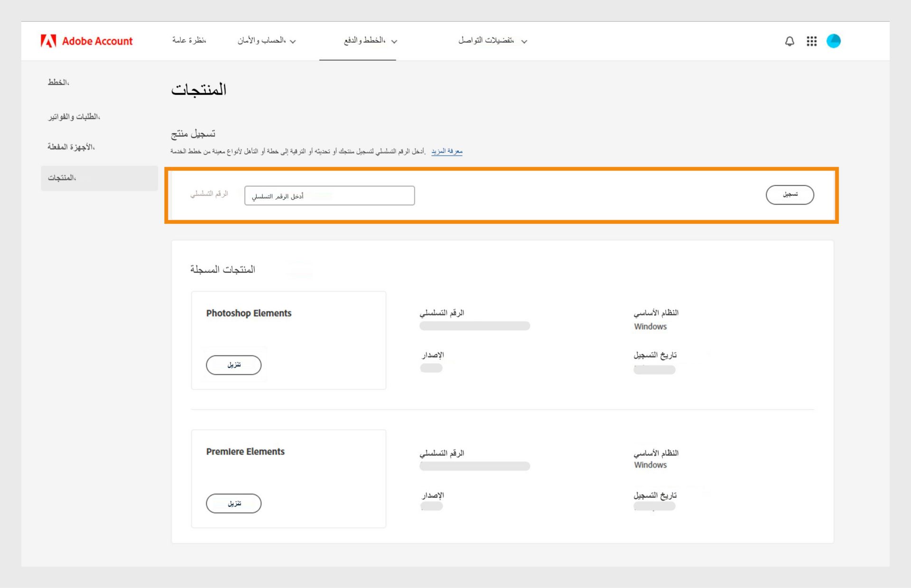
Task: Click the serial number input field
Action: pos(329,195)
